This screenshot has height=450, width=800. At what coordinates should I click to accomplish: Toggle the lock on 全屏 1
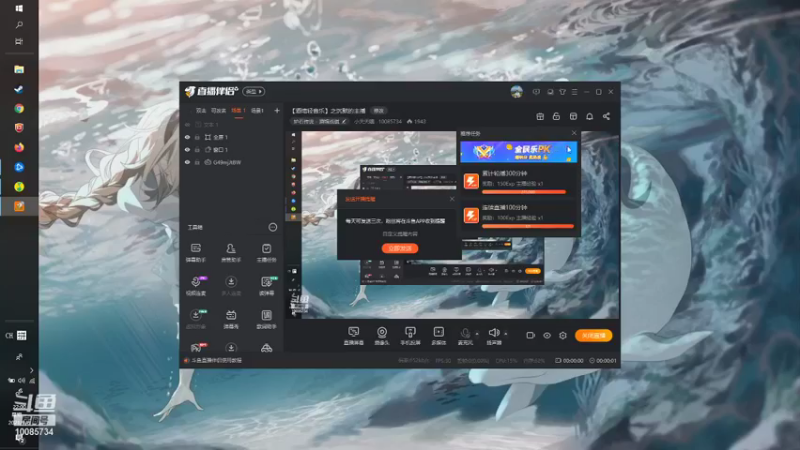point(197,137)
